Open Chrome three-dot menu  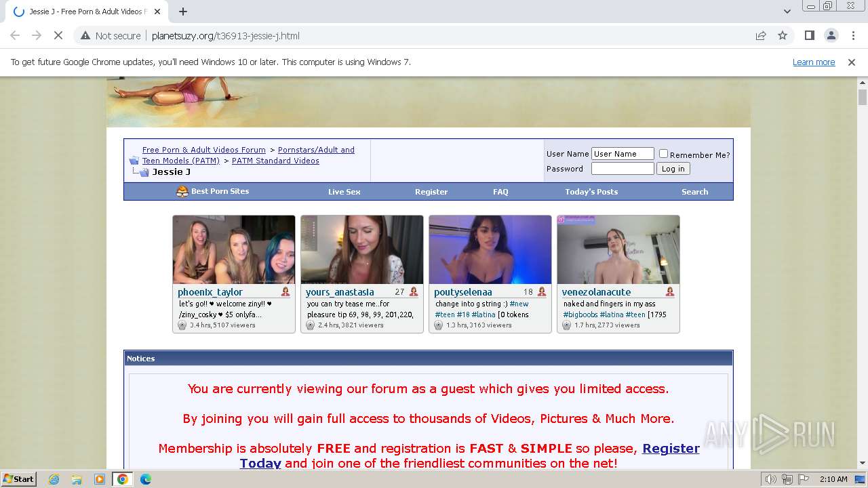[x=853, y=35]
